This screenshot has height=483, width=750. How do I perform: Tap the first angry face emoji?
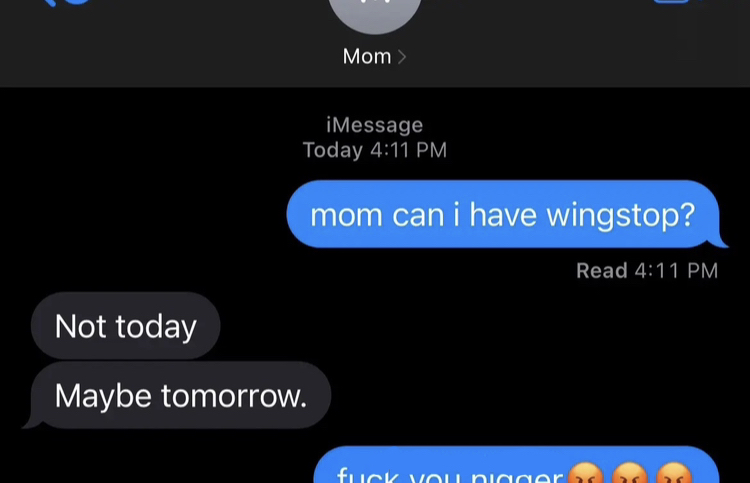(585, 473)
